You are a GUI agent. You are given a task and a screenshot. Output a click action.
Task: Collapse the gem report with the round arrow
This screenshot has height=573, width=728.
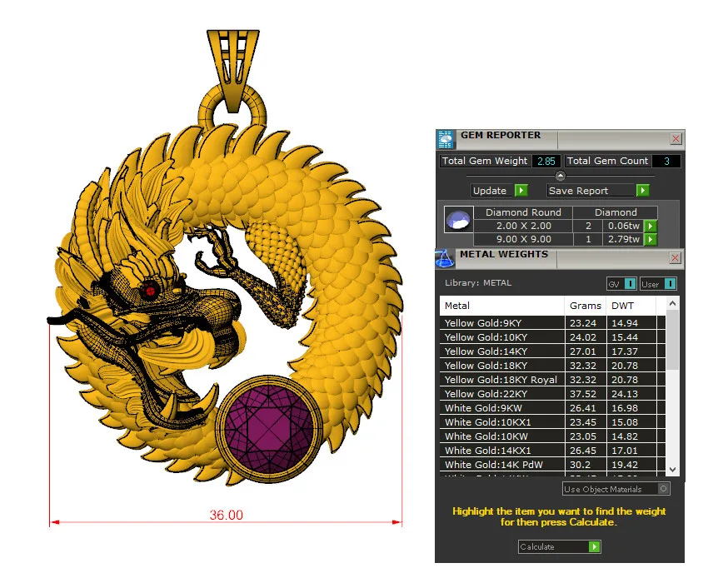coord(561,176)
